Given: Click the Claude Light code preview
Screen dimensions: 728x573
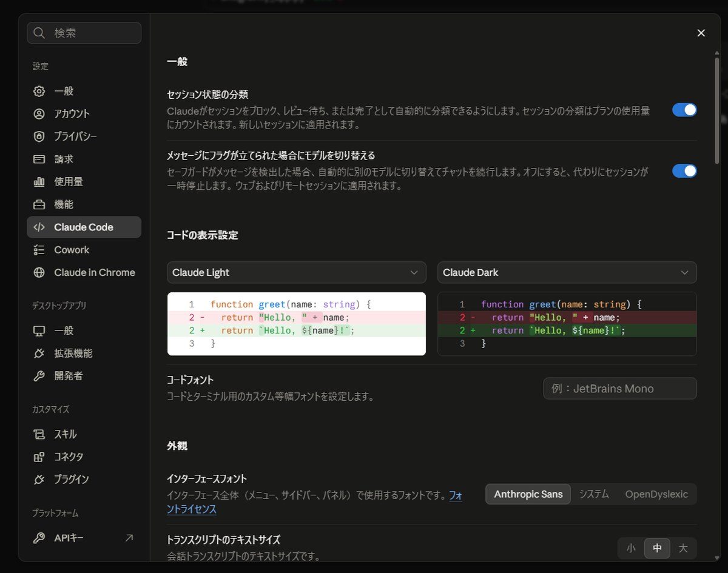Looking at the screenshot, I should tap(297, 324).
